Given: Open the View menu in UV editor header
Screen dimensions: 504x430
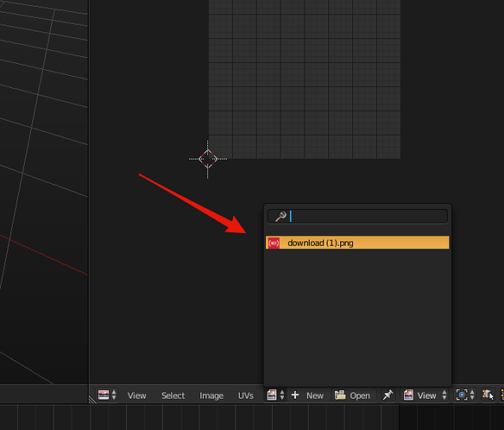Looking at the screenshot, I should 136,395.
